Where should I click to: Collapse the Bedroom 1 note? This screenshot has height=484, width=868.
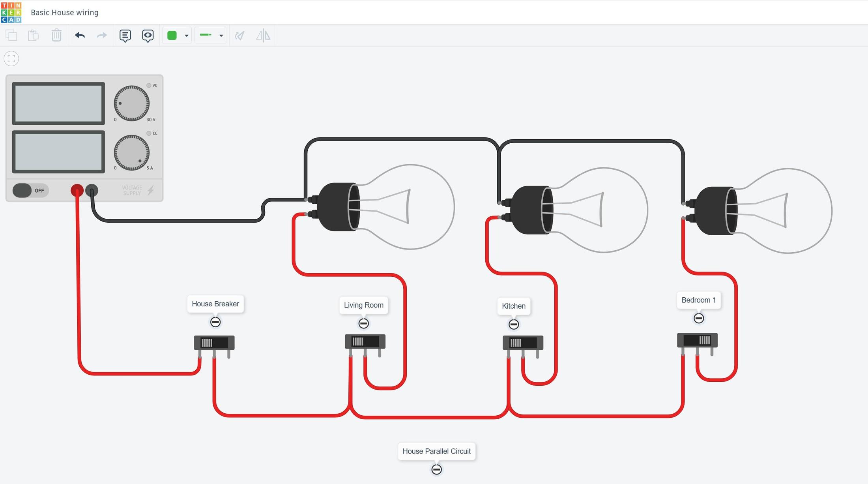pyautogui.click(x=699, y=318)
